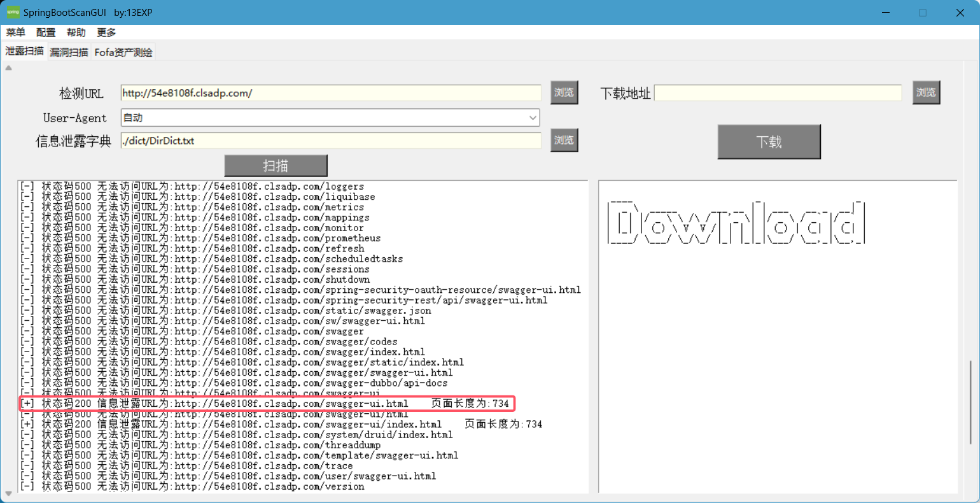Select the result line ending in /version
The image size is (980, 503).
192,486
